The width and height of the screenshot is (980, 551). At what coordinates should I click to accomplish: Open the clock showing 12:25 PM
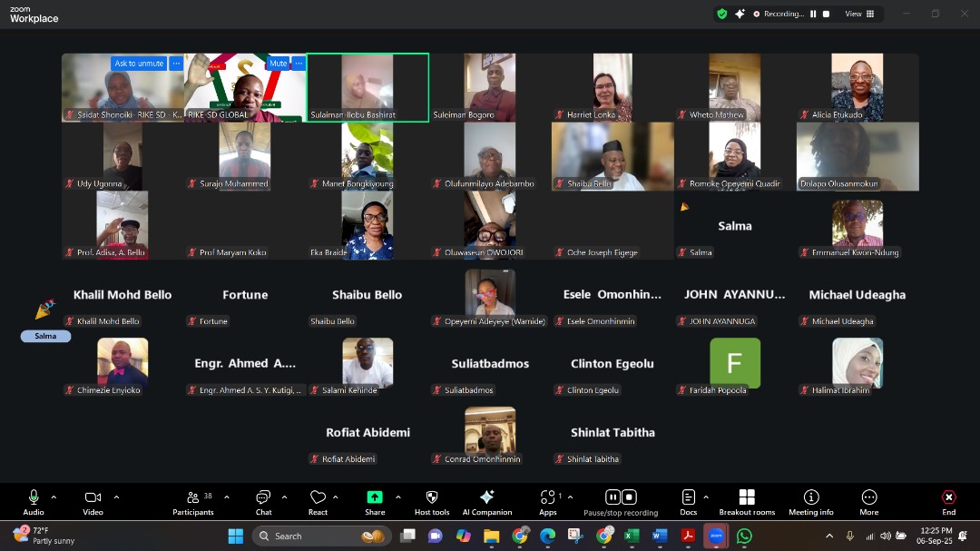935,536
